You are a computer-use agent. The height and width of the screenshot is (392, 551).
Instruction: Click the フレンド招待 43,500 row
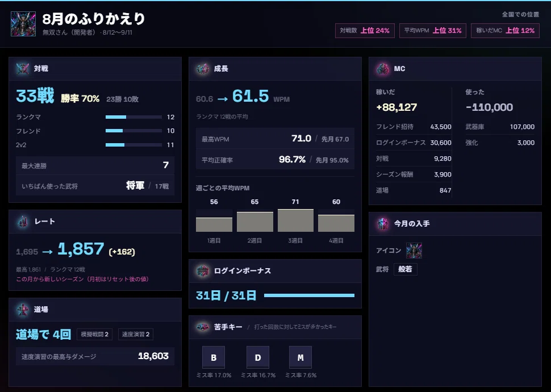point(414,127)
